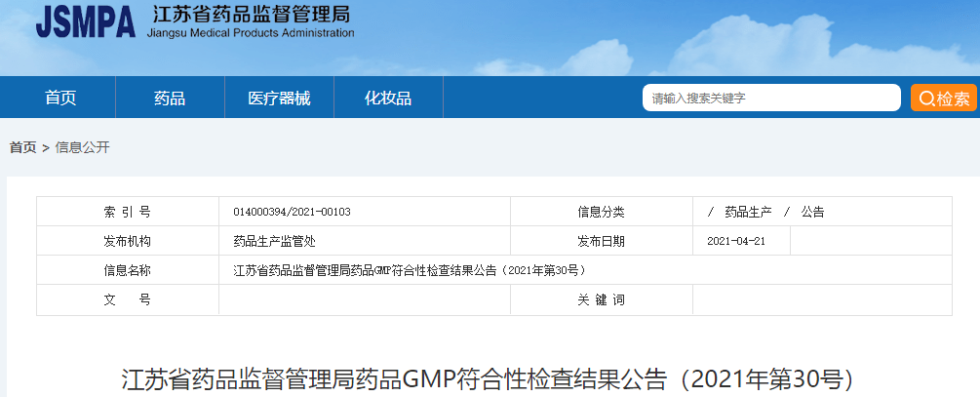980x397 pixels.
Task: Open the 药品 navigation tab
Action: point(170,98)
